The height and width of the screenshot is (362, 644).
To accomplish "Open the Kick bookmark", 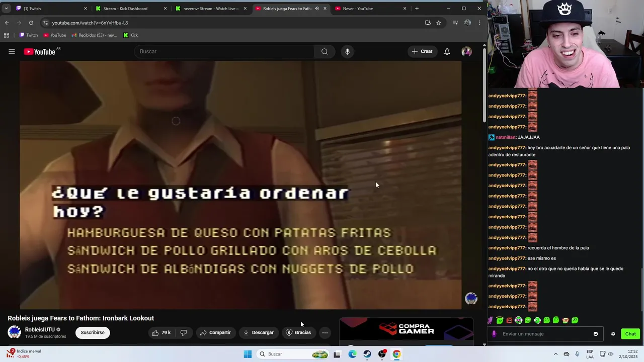I will [x=131, y=35].
